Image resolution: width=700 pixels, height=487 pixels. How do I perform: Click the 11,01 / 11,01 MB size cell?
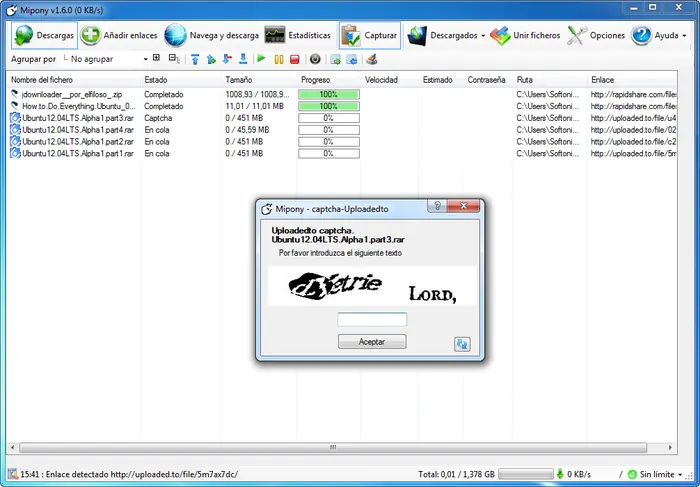[255, 106]
